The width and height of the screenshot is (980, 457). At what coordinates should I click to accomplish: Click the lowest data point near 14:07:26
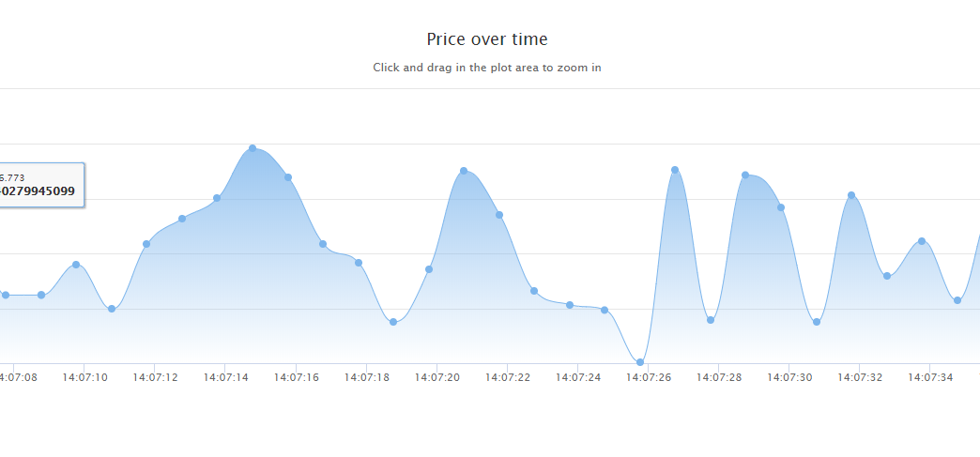[x=640, y=362]
